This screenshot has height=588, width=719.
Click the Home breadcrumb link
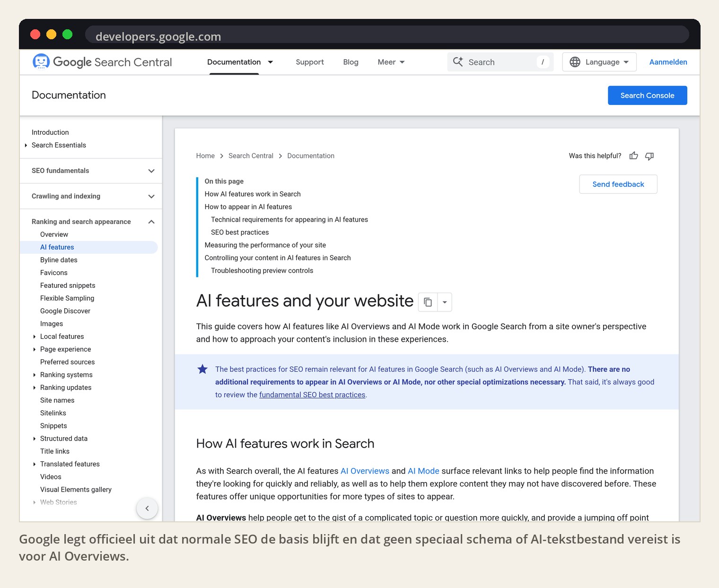pos(205,156)
